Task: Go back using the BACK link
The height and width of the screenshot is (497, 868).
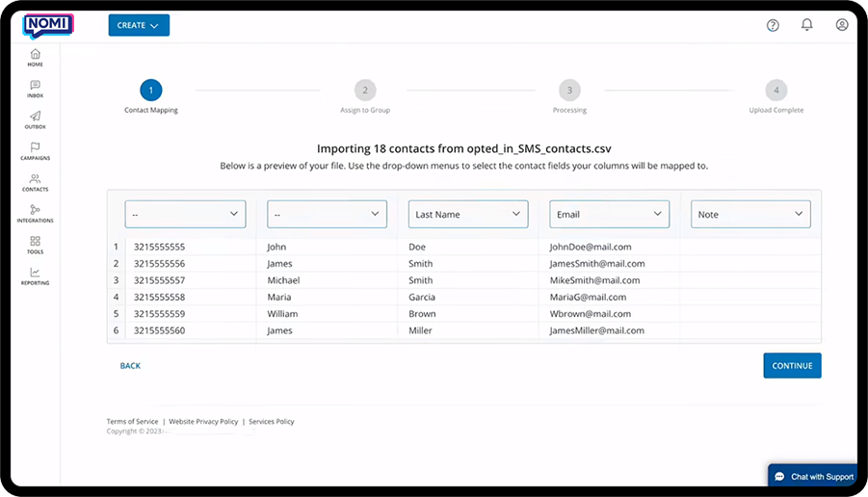Action: pyautogui.click(x=130, y=366)
